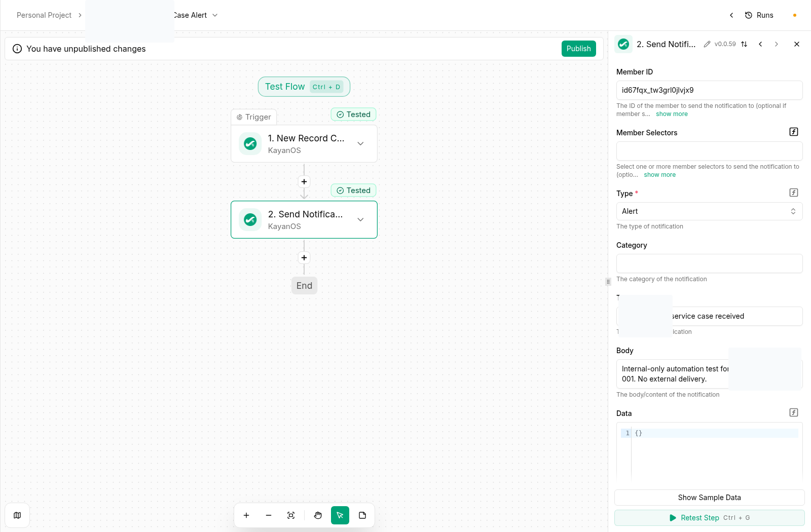Add a step after the trigger with plus button
The height and width of the screenshot is (532, 811).
304,182
